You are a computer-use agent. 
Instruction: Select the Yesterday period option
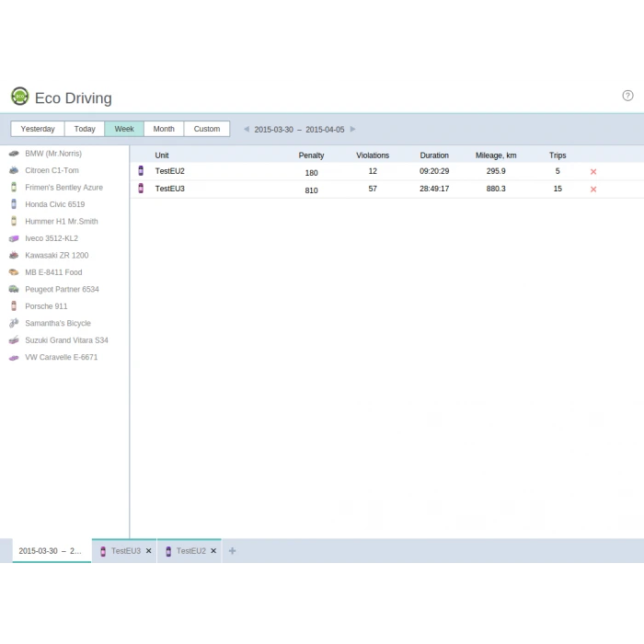pos(38,129)
